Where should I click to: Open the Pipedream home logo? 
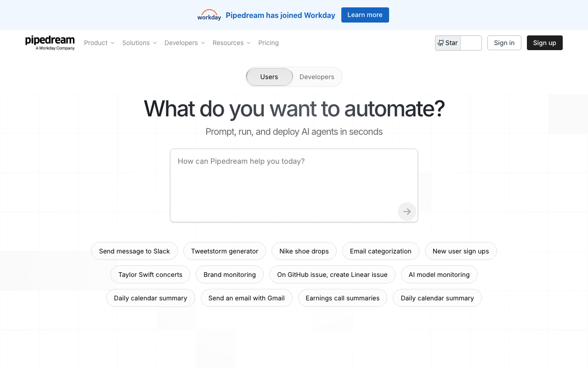click(50, 43)
